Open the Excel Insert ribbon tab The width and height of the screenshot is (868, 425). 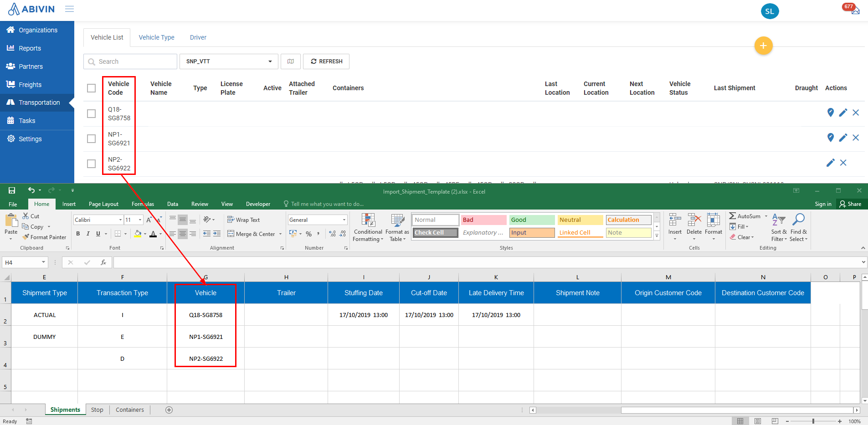point(69,204)
